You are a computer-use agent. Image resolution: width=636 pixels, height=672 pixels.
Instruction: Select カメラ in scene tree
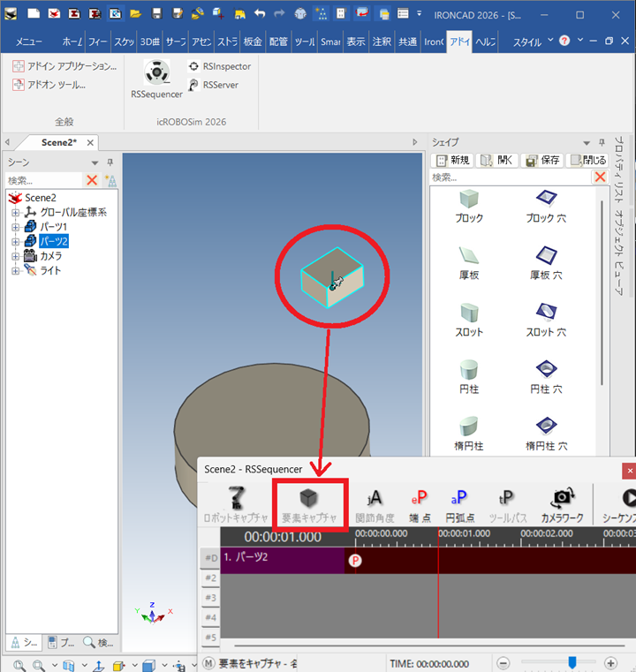tap(51, 256)
